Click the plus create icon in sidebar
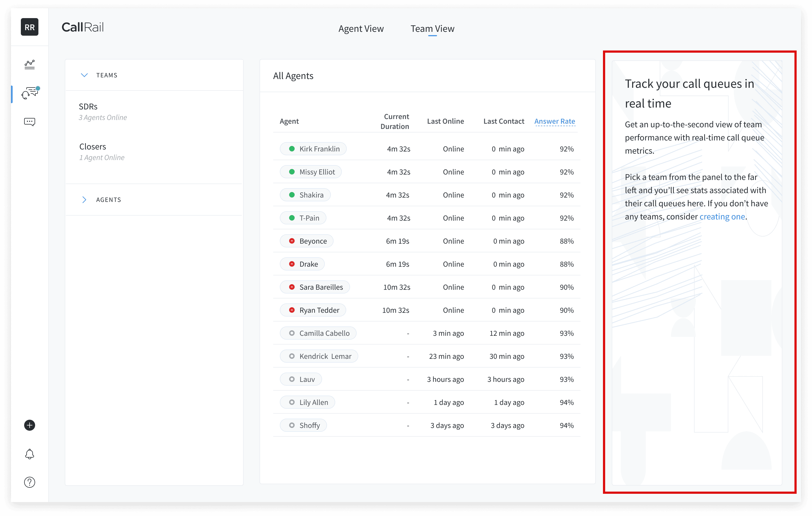Screen dimensions: 812x516 coord(30,425)
